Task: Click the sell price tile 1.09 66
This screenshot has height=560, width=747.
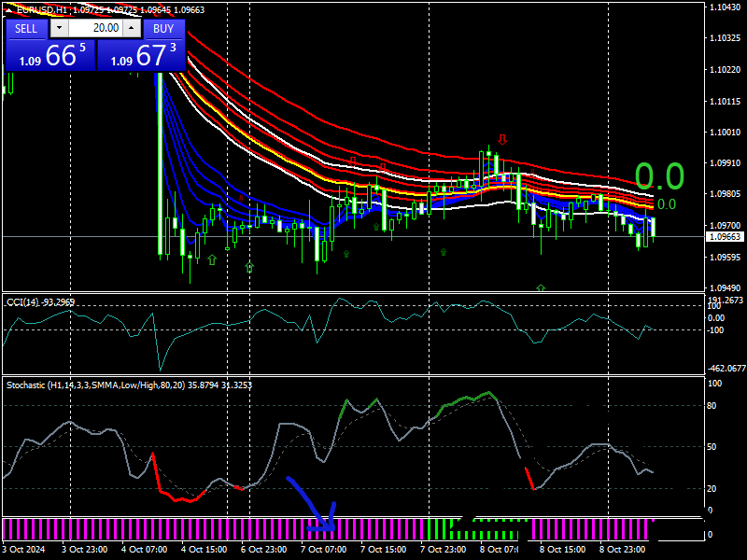Action: 50,55
